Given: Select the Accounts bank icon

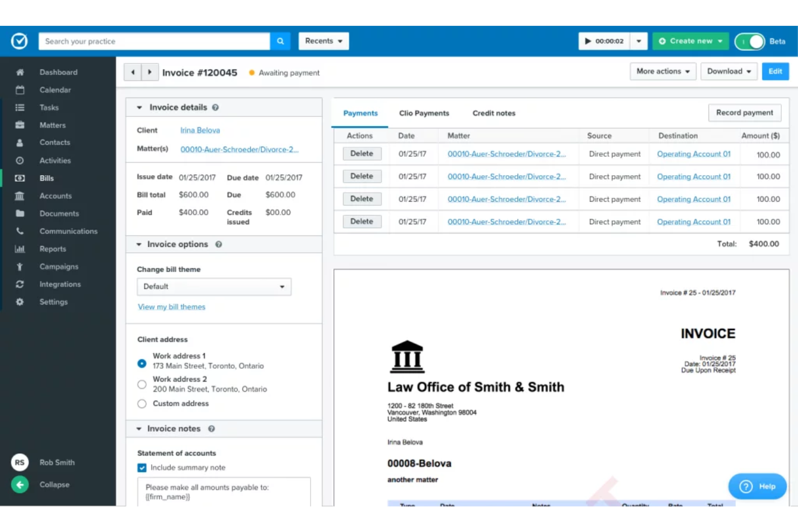Looking at the screenshot, I should pyautogui.click(x=19, y=196).
